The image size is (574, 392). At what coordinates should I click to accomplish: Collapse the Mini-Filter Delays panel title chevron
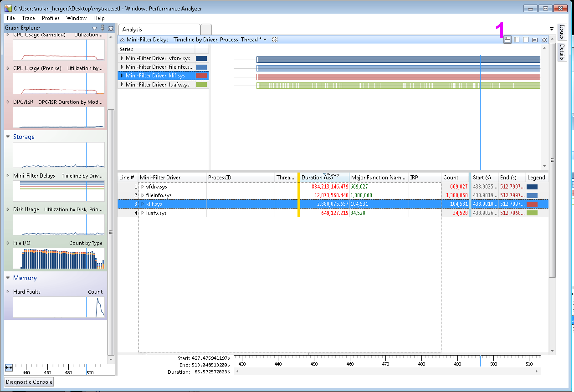point(123,40)
